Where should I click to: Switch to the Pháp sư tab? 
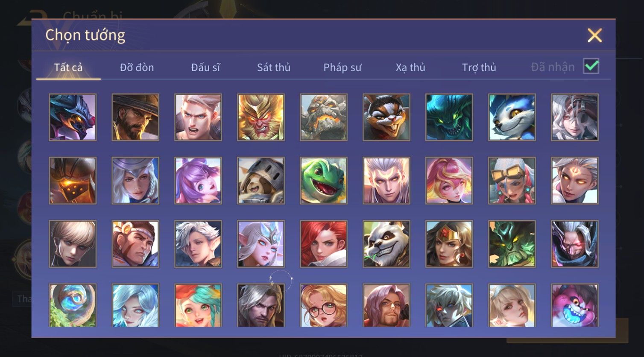(342, 67)
